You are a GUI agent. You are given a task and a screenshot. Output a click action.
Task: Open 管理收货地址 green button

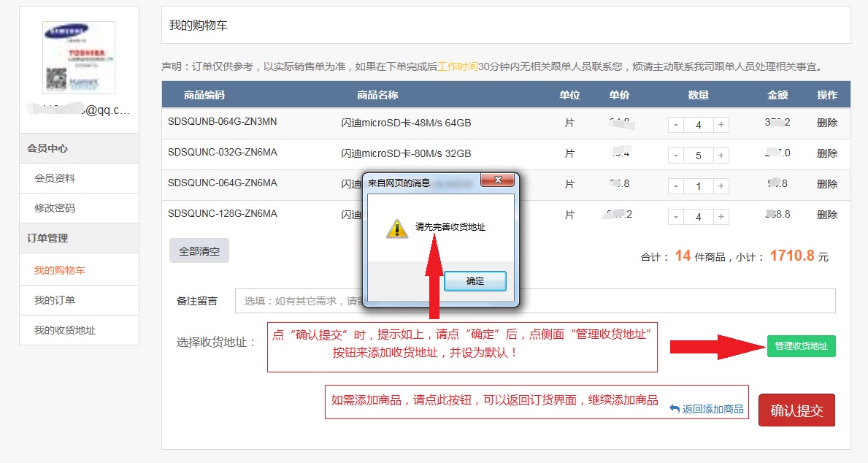(x=801, y=345)
